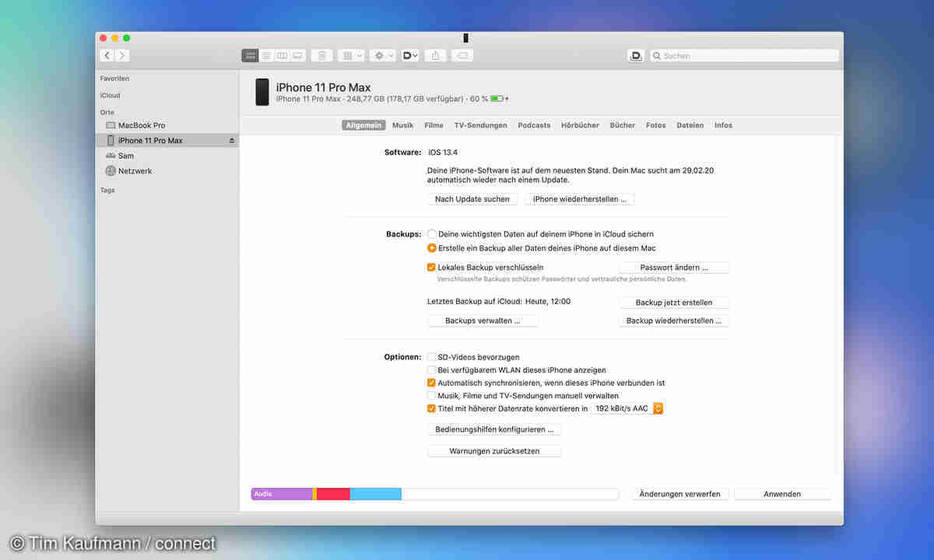This screenshot has height=560, width=934.
Task: Enable SD-Videos bevorzugen checkbox
Action: tap(432, 357)
